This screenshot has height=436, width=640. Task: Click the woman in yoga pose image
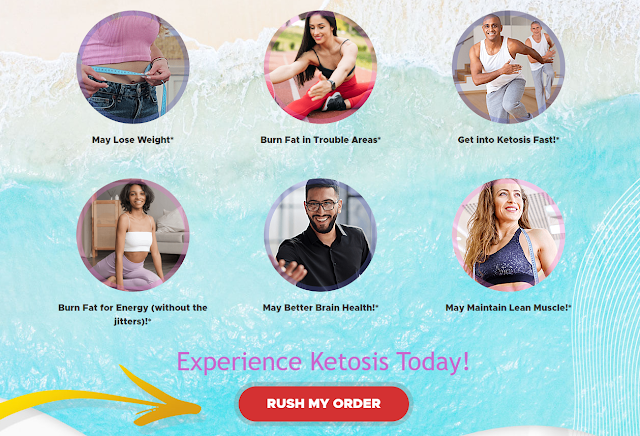133,235
